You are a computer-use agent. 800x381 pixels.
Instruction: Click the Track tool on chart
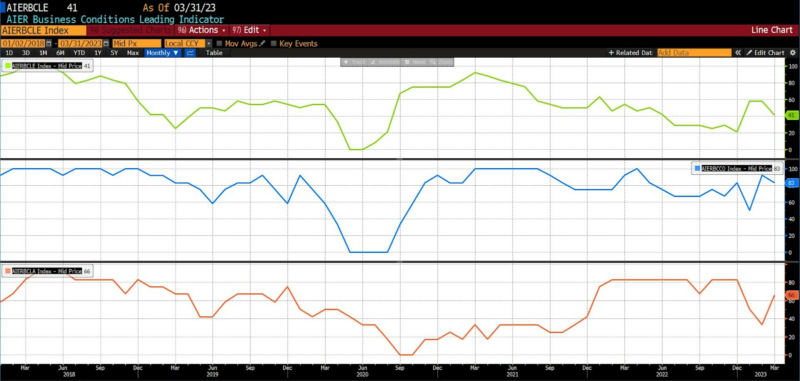353,62
